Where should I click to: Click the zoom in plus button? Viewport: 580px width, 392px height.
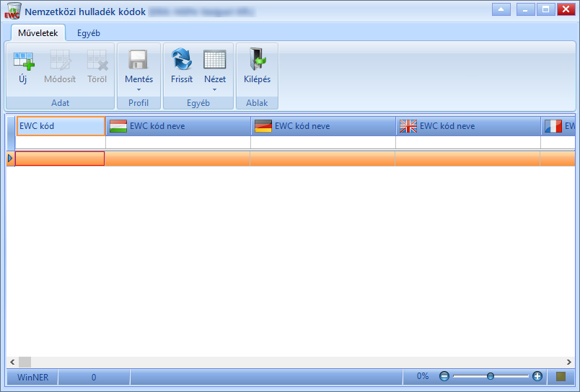[537, 376]
